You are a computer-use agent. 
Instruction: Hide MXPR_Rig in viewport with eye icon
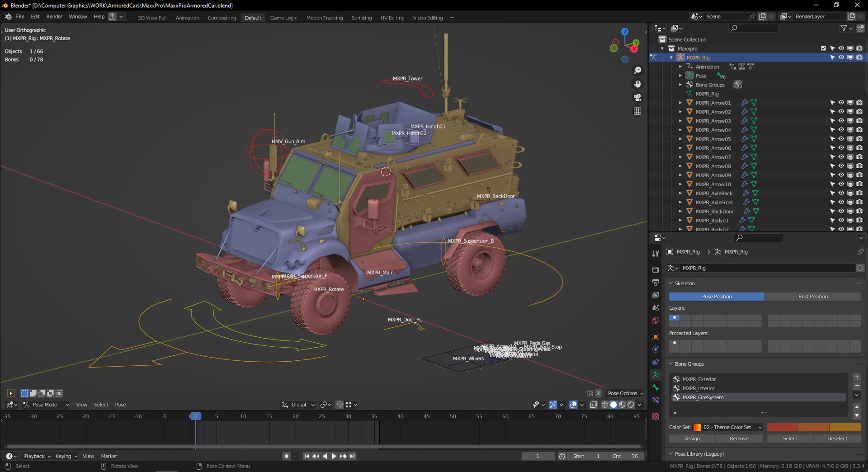841,57
